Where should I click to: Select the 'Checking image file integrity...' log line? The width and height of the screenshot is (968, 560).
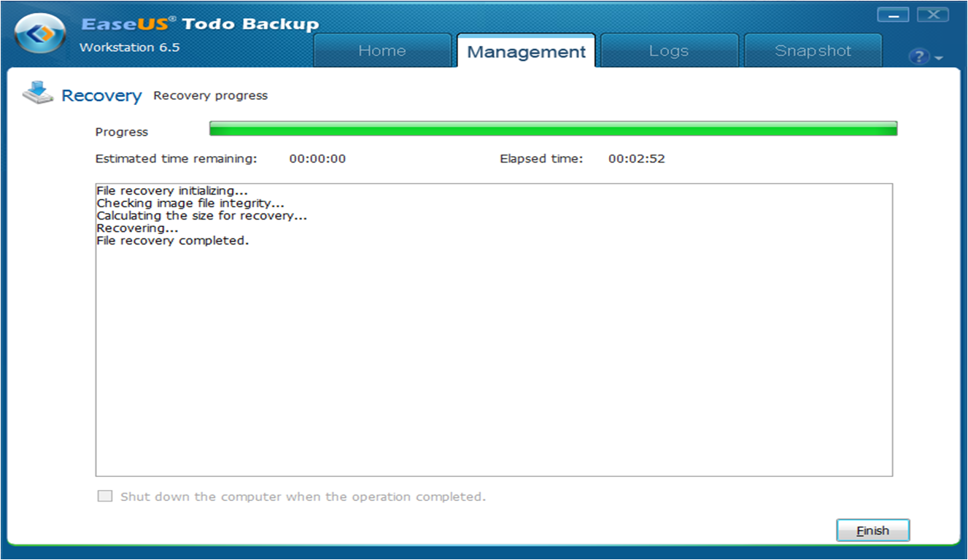[190, 203]
